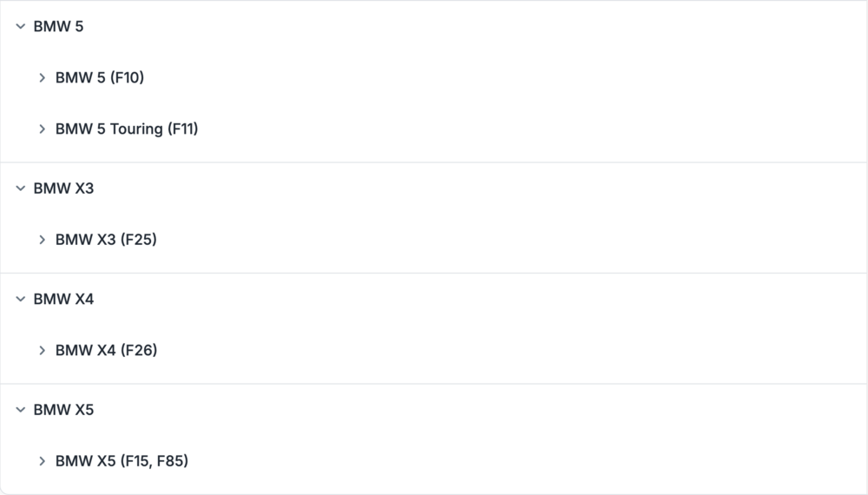Viewport: 868px width, 495px height.
Task: Select the BMW 5 (F10) model label
Action: [x=100, y=78]
